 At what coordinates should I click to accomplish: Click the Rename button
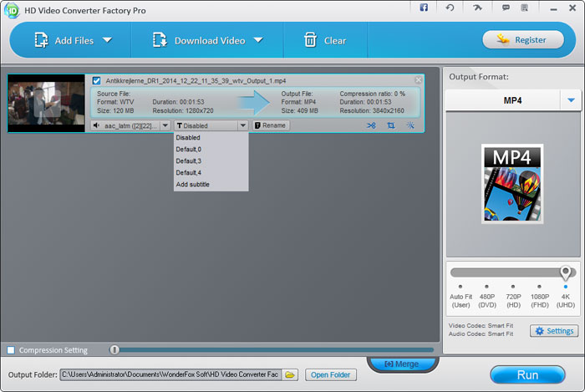tap(271, 125)
